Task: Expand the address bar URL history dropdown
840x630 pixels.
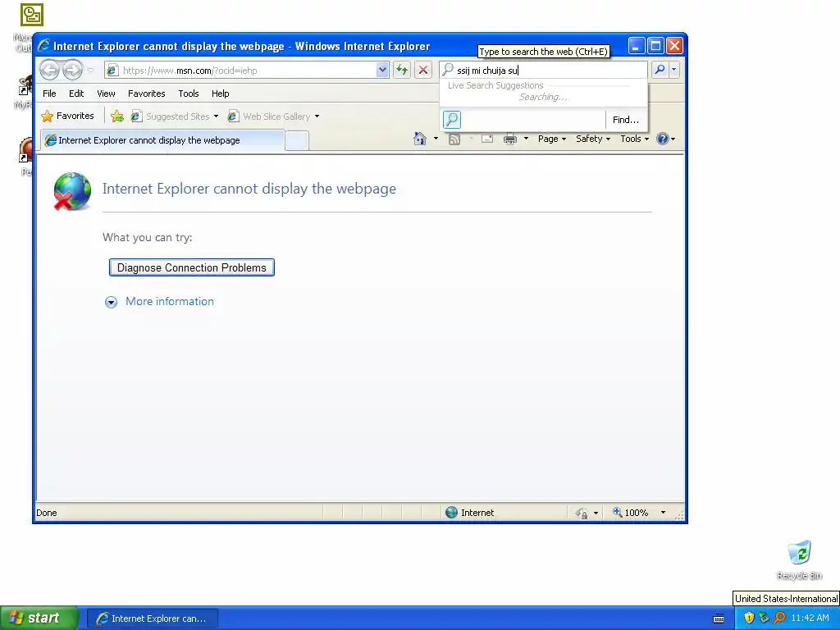Action: pos(382,71)
